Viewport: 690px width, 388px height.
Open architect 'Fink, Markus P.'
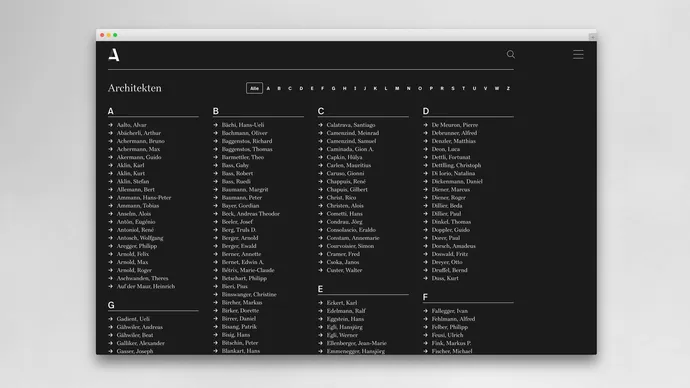[451, 343]
